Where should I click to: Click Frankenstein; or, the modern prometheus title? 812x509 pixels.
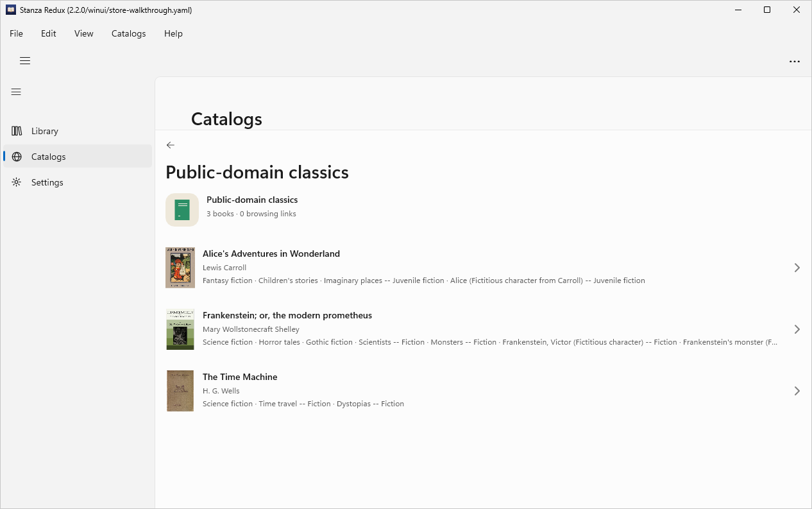click(x=287, y=315)
